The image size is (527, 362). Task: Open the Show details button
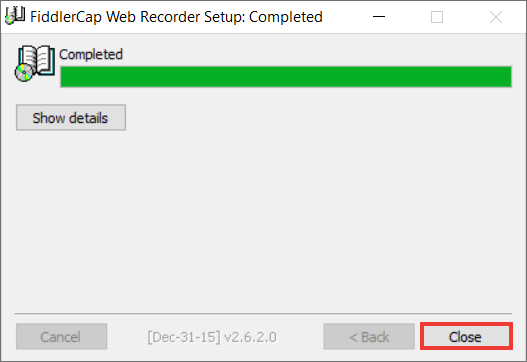pyautogui.click(x=71, y=118)
